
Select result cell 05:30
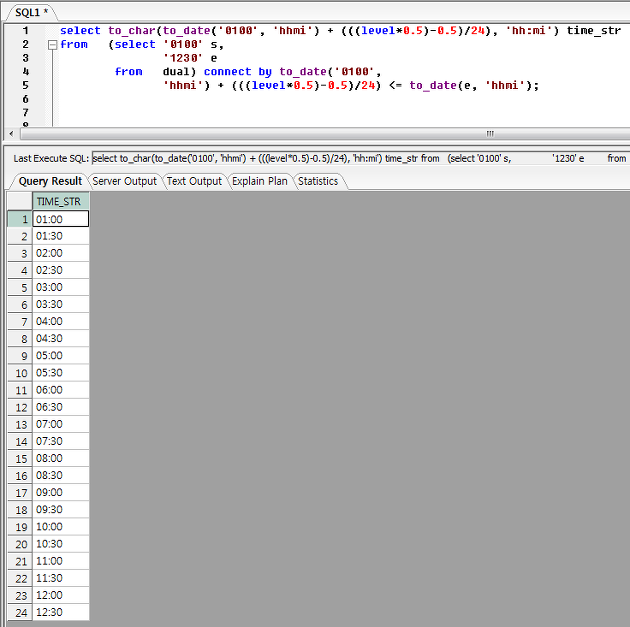61,373
